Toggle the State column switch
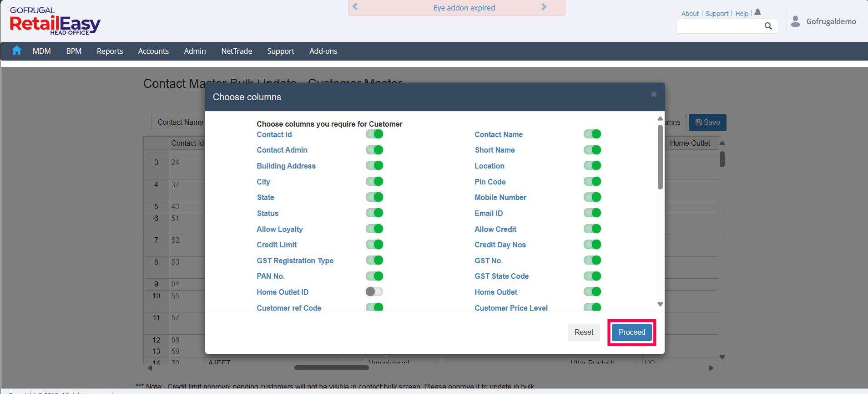This screenshot has width=868, height=394. coord(374,197)
